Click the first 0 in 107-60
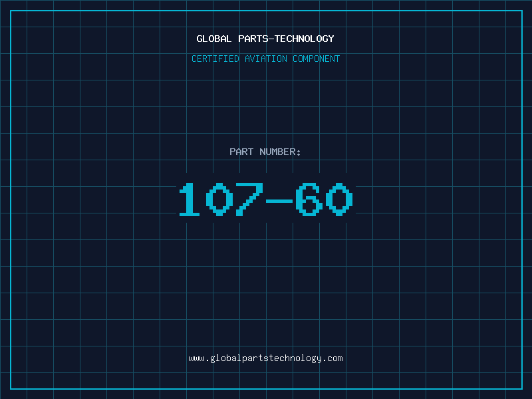532x399 pixels. (219, 199)
